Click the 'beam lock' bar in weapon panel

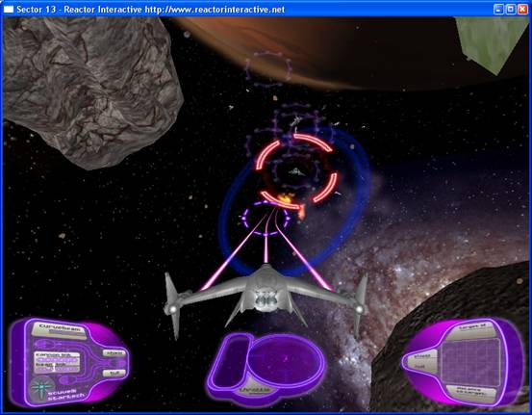click(x=57, y=367)
